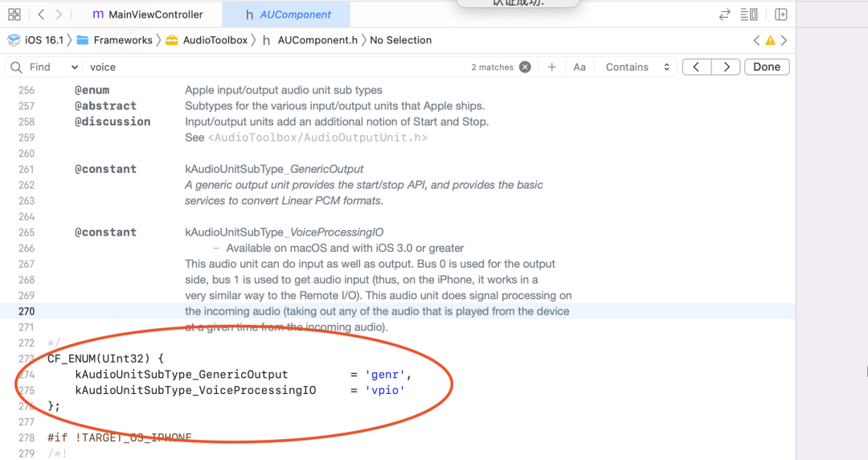Go forward in editor history

pos(60,14)
